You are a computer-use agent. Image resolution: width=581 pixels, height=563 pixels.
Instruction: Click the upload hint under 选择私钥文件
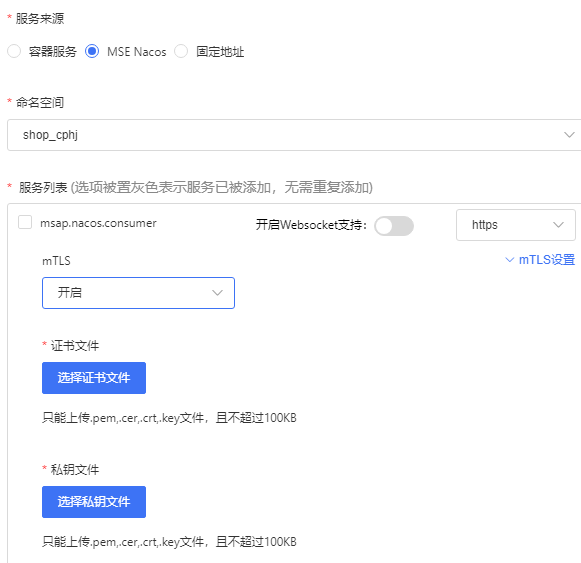pyautogui.click(x=169, y=542)
